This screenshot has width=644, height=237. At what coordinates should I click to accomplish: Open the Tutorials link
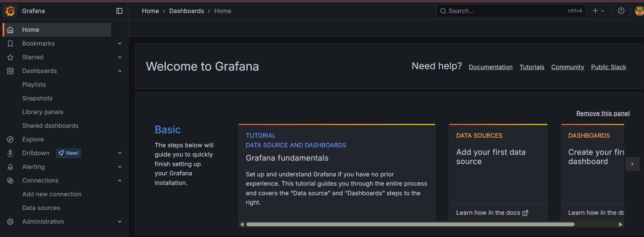(x=532, y=67)
